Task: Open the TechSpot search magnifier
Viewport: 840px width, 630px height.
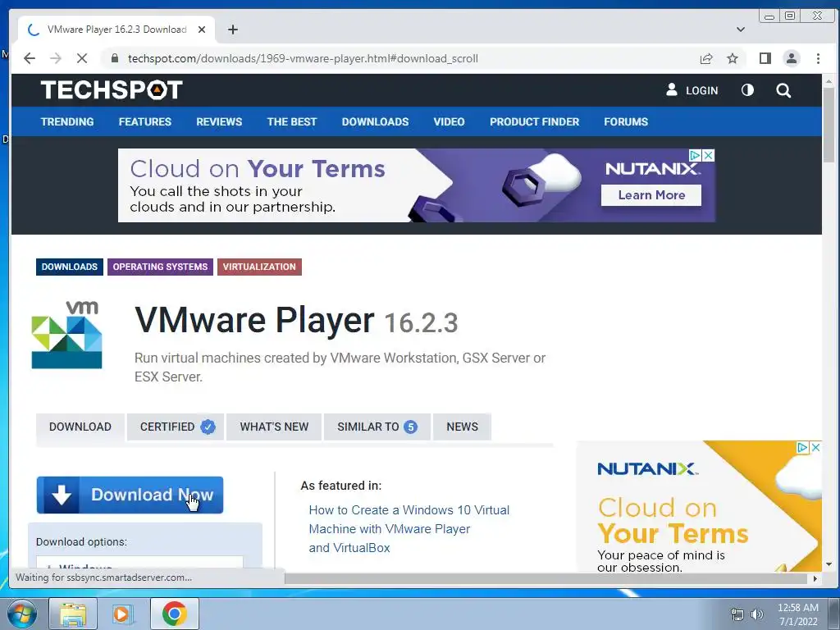Action: point(783,90)
